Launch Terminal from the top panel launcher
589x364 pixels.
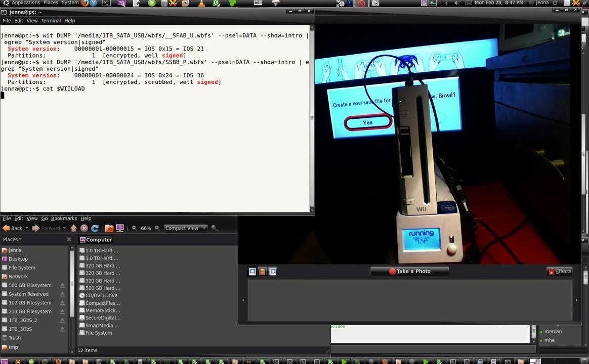click(x=107, y=3)
